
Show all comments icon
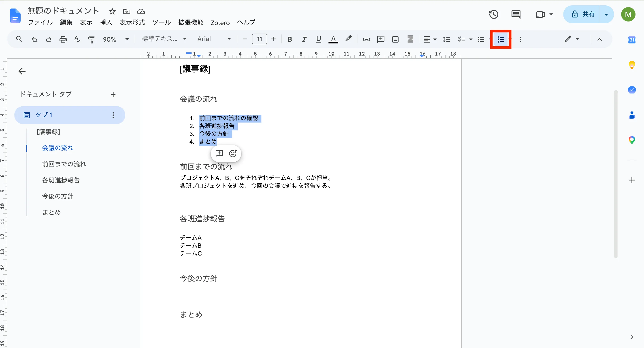[x=516, y=14]
